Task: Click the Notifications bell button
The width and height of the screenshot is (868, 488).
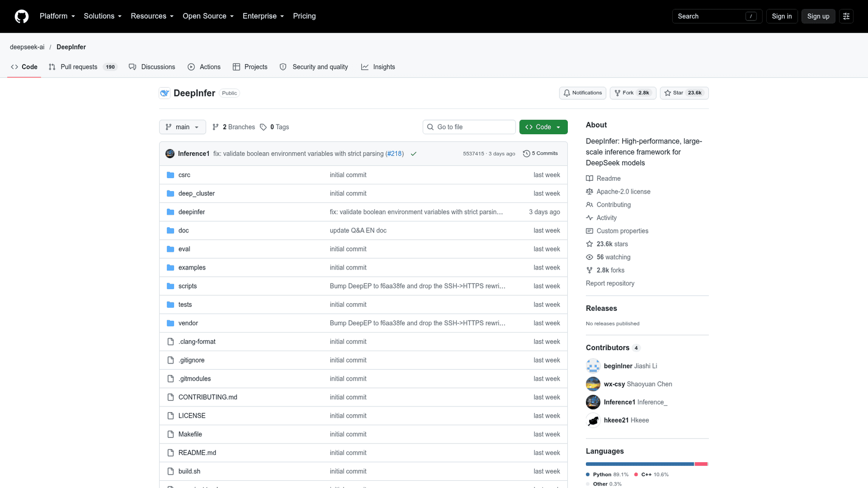Action: (x=582, y=93)
